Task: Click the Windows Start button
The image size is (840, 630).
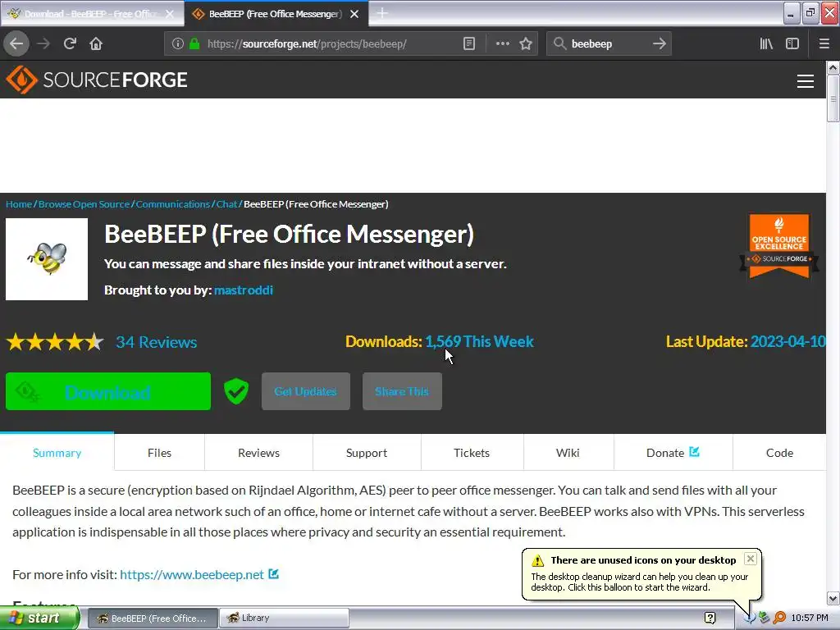Action: [39, 619]
